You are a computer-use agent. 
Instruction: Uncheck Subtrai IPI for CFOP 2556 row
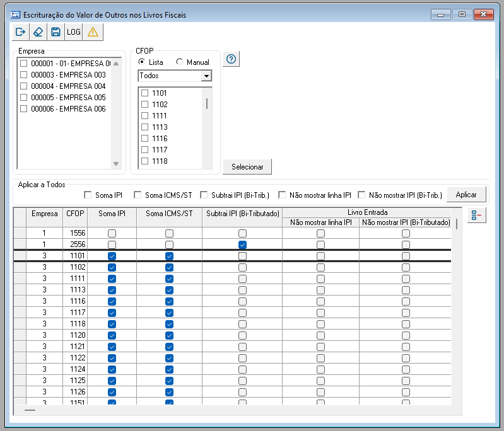click(x=242, y=244)
